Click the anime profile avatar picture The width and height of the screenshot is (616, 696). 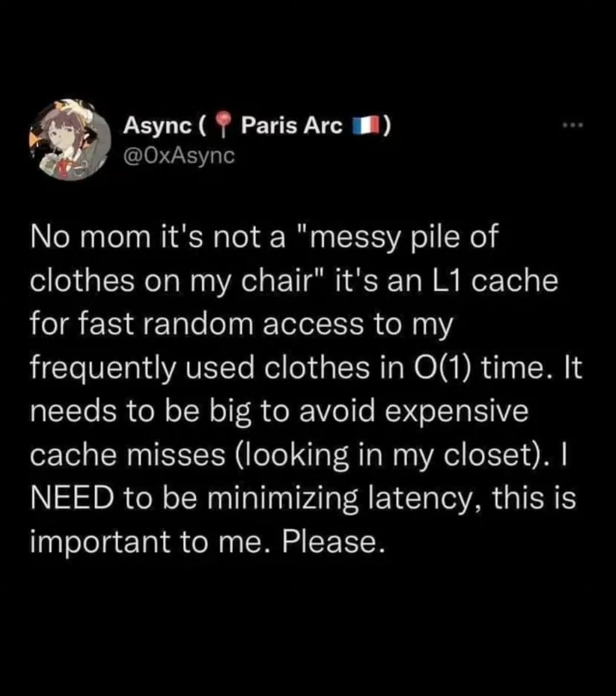tap(70, 140)
